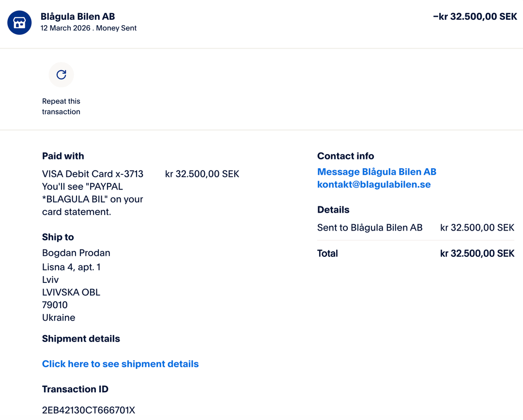Click the "Transaction ID" heading
The image size is (523, 420).
point(75,389)
